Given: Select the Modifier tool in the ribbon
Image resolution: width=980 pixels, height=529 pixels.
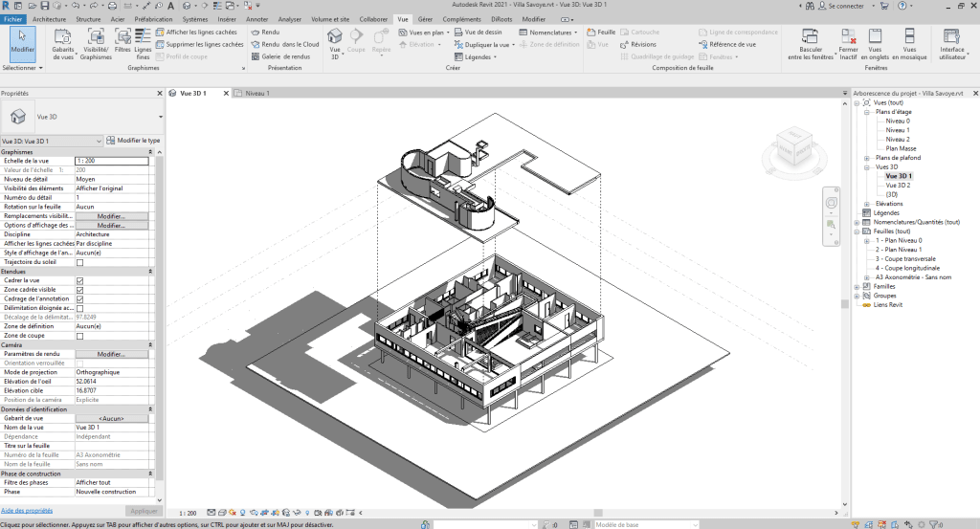Looking at the screenshot, I should [23, 42].
